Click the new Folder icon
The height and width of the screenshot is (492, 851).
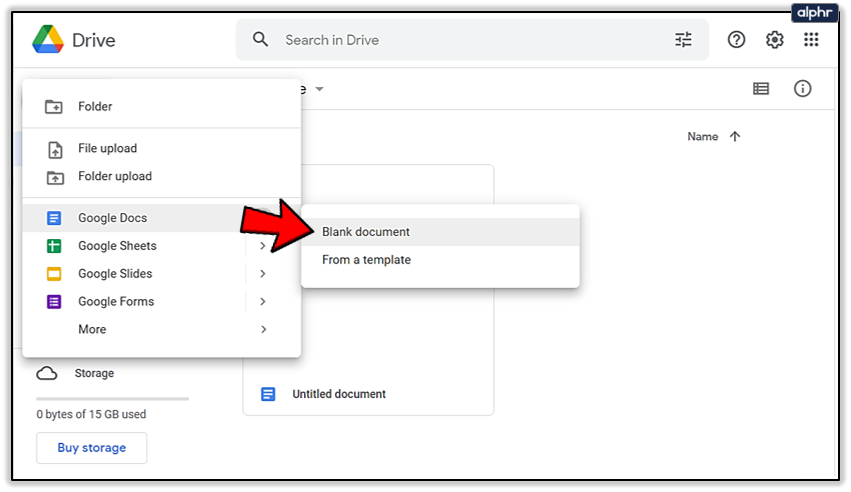click(x=54, y=106)
